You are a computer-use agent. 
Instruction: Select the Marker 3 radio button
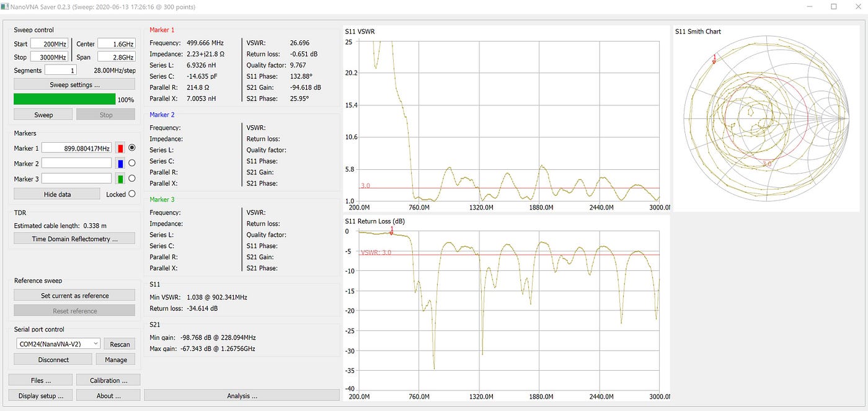(x=131, y=179)
